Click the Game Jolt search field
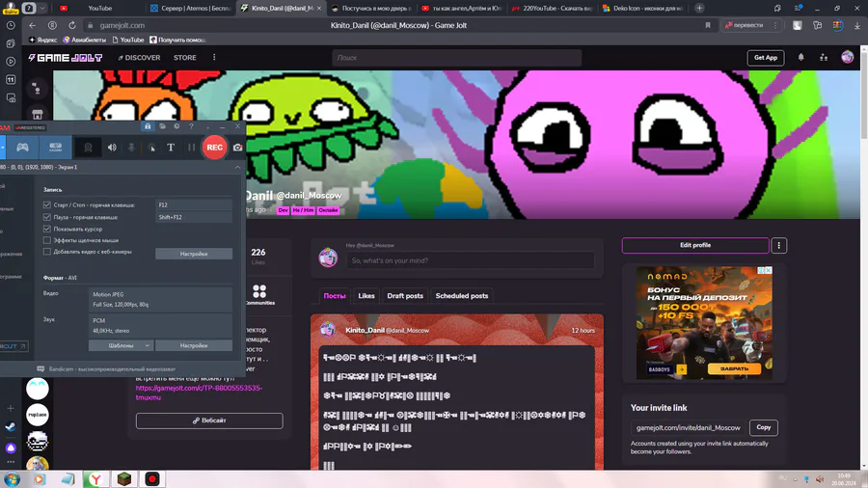Screen dimensions: 868x488 457,58
